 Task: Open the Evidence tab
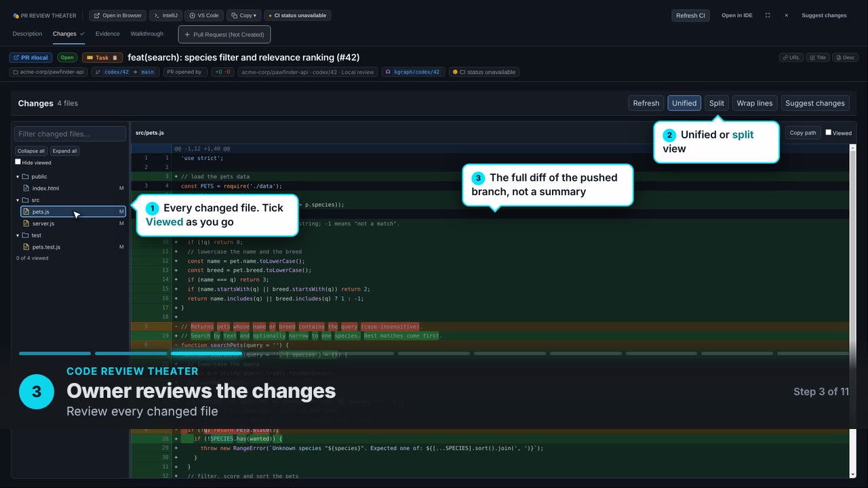[107, 34]
